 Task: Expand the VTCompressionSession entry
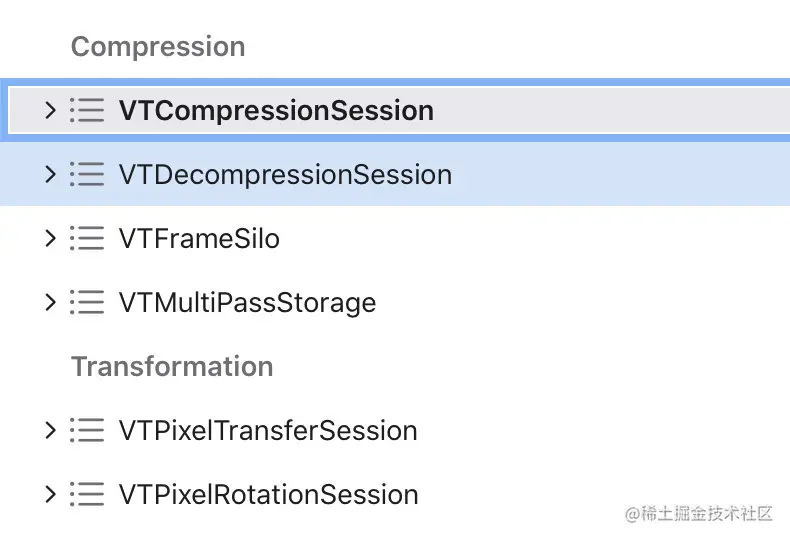[50, 110]
